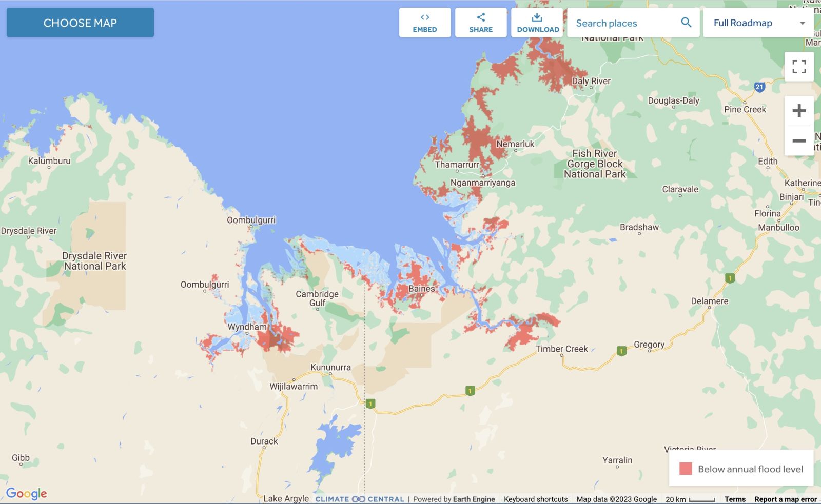Click the Wyndham town label
The image size is (821, 504).
click(x=247, y=327)
